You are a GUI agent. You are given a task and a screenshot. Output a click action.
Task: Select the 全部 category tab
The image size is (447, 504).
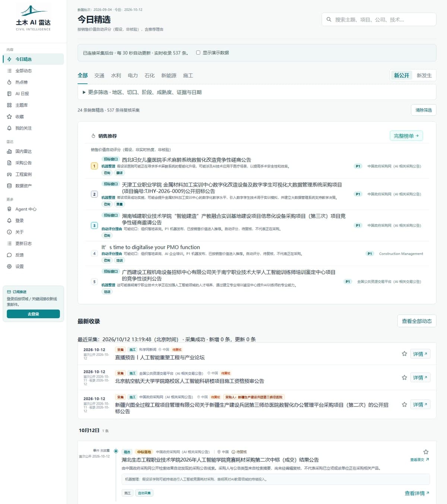[x=83, y=76]
